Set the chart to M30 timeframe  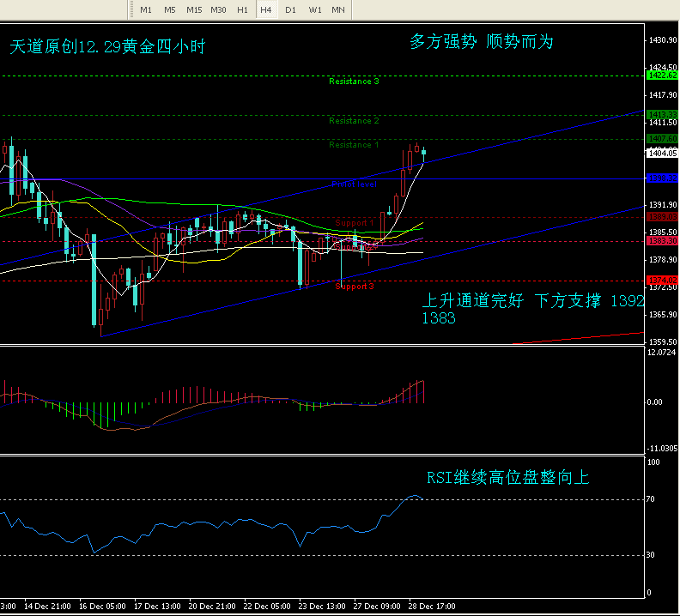218,9
